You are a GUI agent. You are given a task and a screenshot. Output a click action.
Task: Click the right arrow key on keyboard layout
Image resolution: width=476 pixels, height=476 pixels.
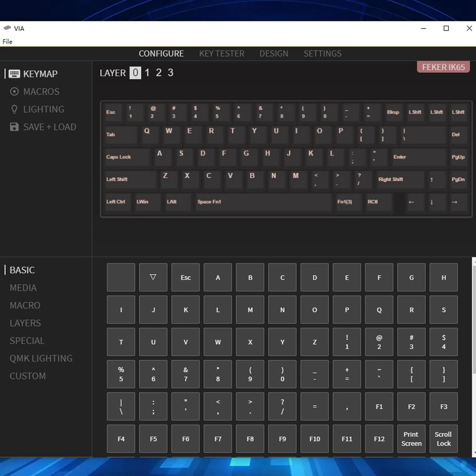(x=455, y=202)
